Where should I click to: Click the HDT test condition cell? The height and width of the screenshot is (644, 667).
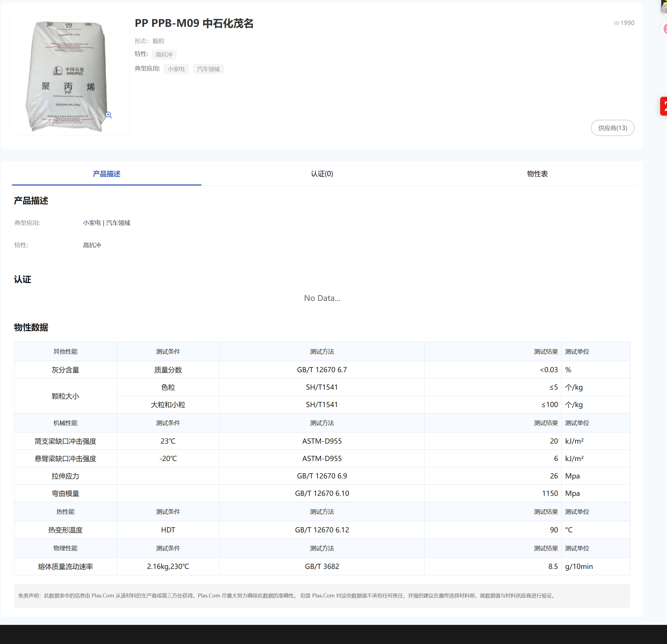(168, 530)
